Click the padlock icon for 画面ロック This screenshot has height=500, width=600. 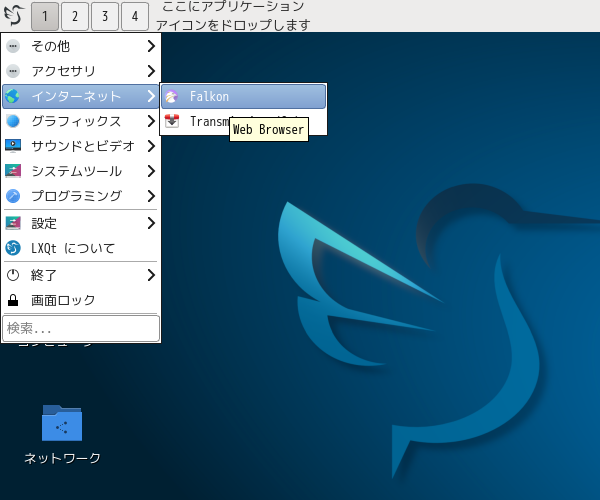pyautogui.click(x=13, y=300)
